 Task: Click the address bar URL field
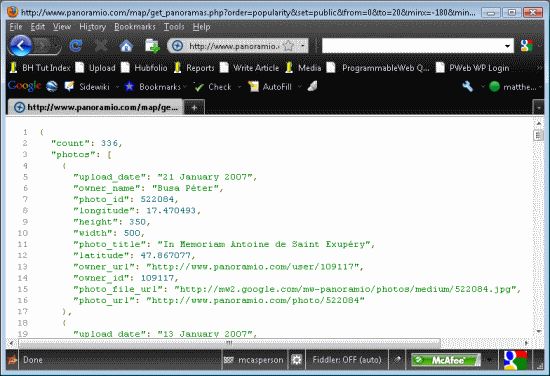pos(234,46)
